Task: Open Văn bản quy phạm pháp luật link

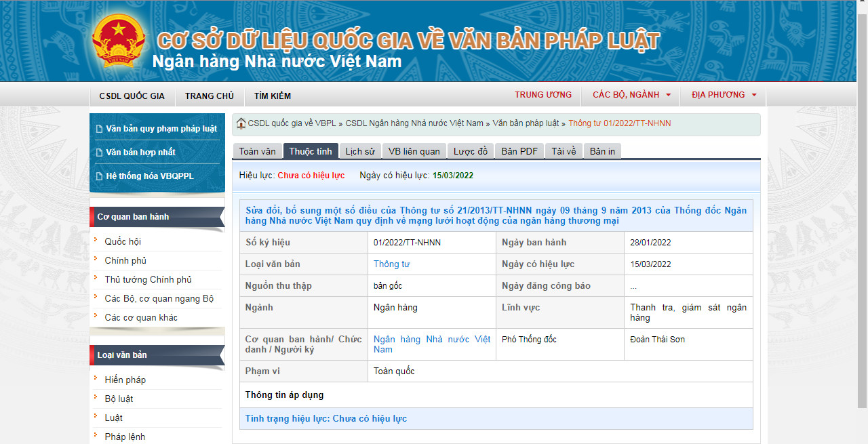Action: coord(161,129)
